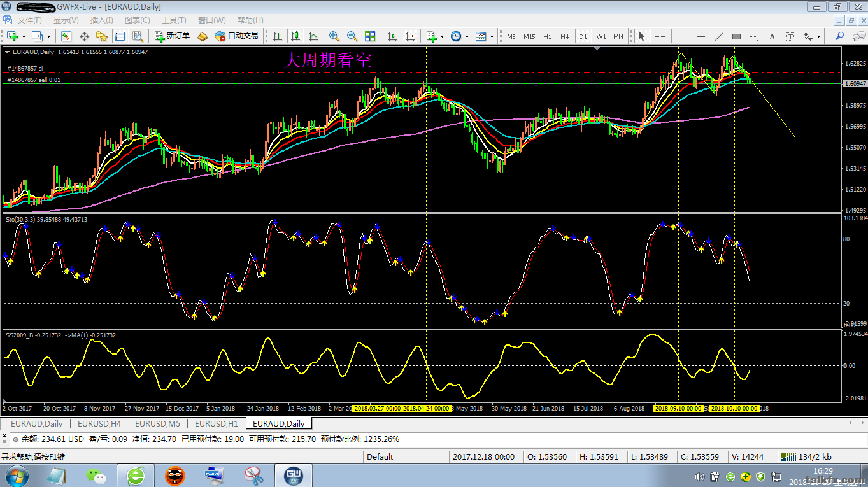The height and width of the screenshot is (487, 868).
Task: Open the search magnifier in toolbar
Action: (x=839, y=36)
